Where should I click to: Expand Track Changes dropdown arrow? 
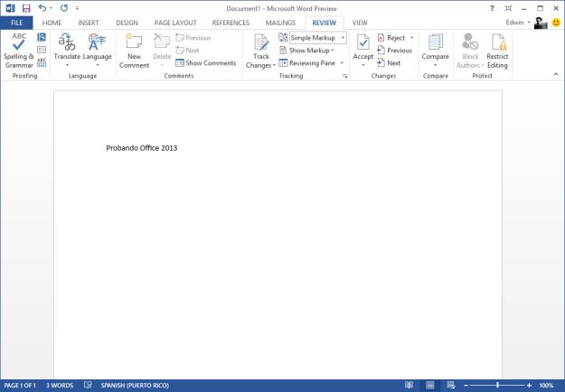pyautogui.click(x=274, y=66)
